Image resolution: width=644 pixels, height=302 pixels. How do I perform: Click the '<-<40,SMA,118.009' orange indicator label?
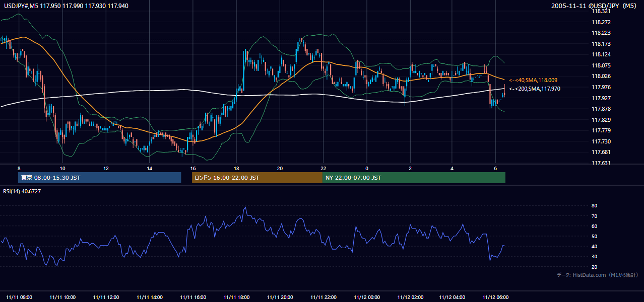click(533, 80)
